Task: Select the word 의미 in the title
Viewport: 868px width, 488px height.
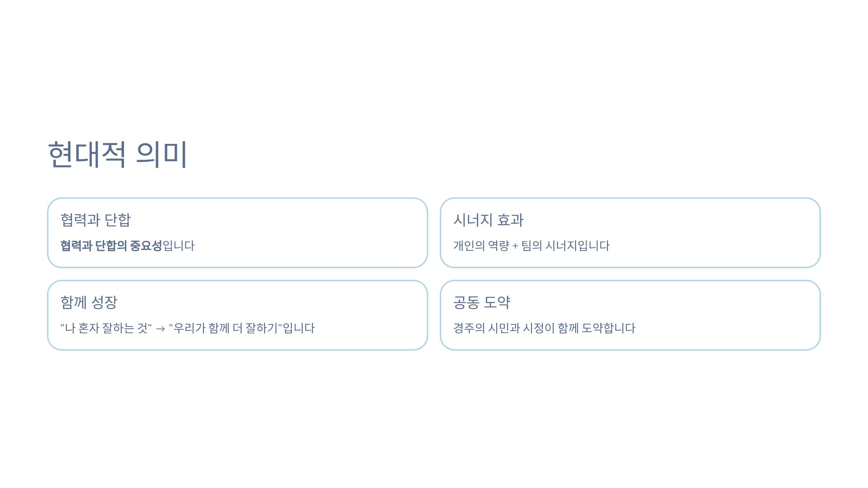Action: pos(162,154)
